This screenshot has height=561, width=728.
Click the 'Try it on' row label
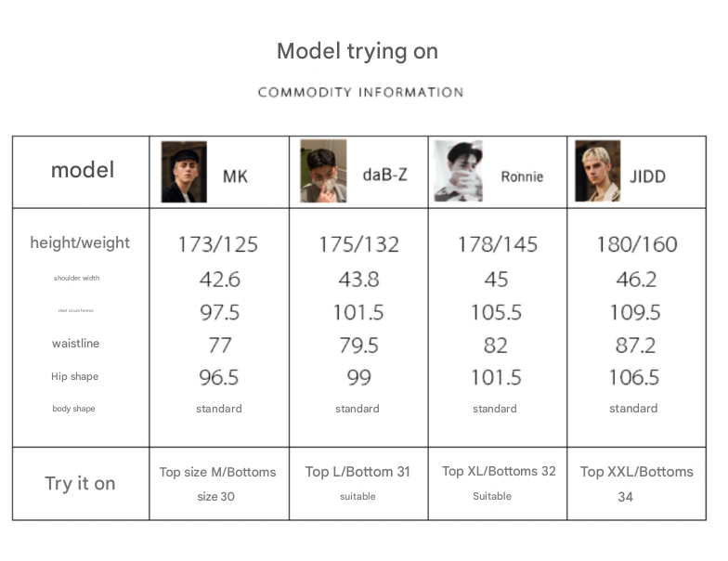[x=80, y=483]
